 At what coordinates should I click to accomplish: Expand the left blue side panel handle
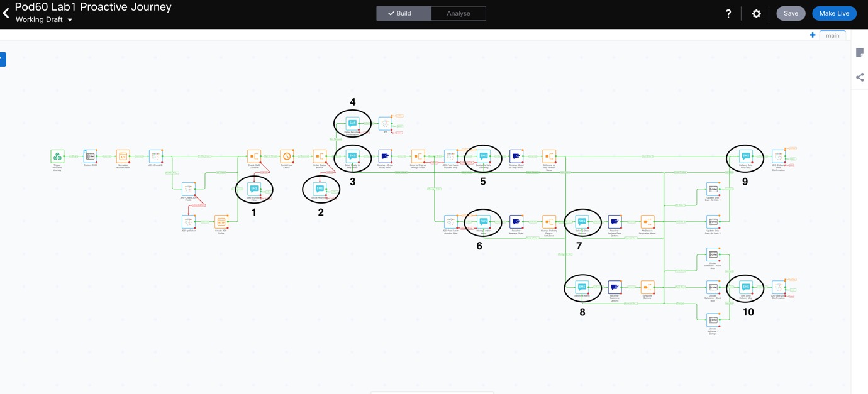click(3, 59)
